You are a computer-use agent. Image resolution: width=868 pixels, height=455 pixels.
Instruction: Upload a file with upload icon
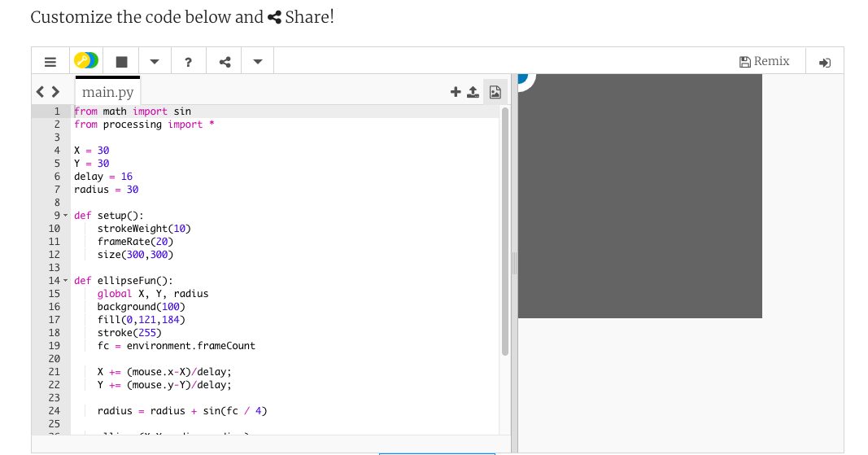[x=473, y=91]
